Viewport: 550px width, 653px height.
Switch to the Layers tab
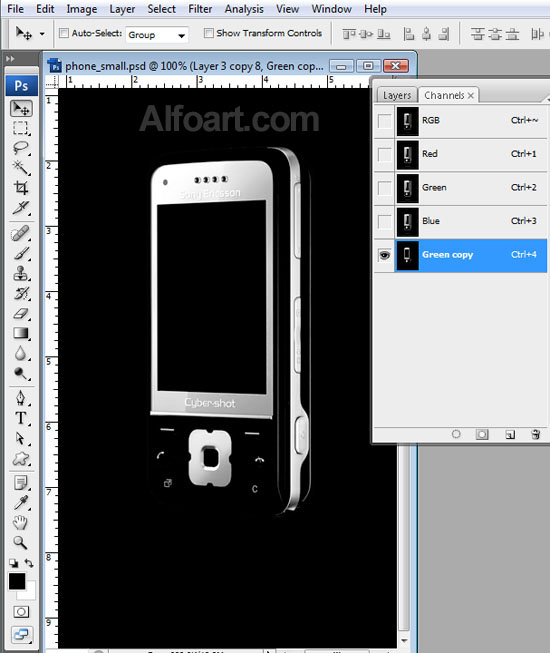397,95
